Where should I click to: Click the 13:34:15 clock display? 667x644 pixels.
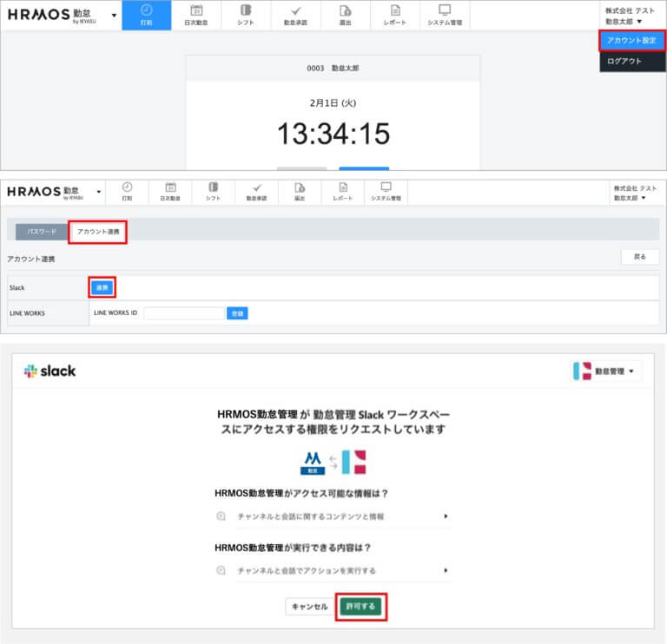pyautogui.click(x=333, y=134)
